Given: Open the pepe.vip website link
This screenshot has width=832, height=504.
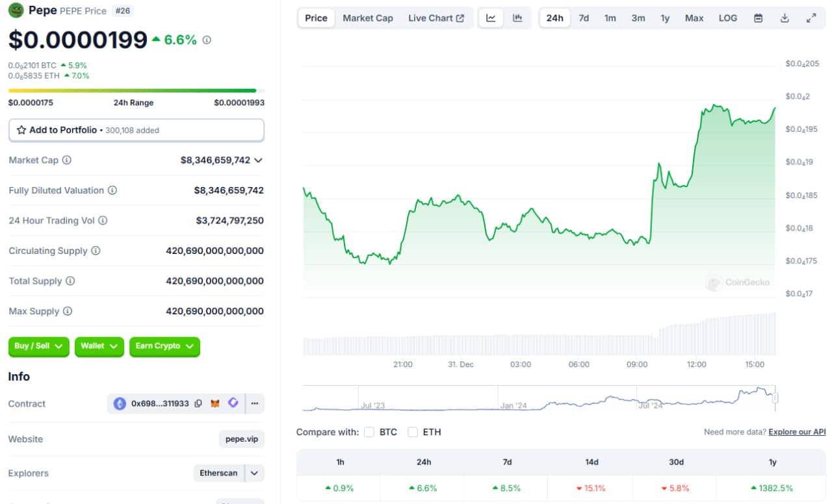Looking at the screenshot, I should (x=242, y=439).
